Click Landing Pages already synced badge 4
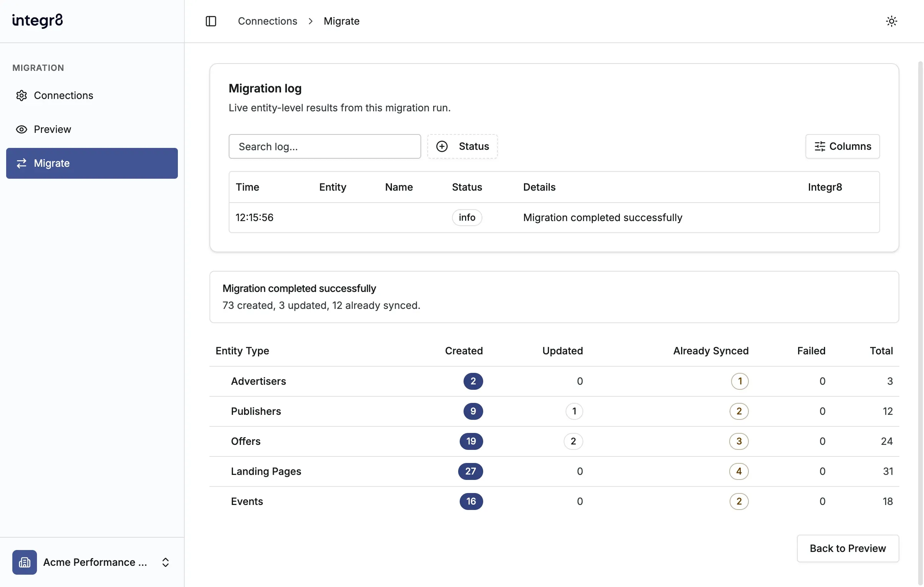Viewport: 924px width, 587px height. (739, 471)
